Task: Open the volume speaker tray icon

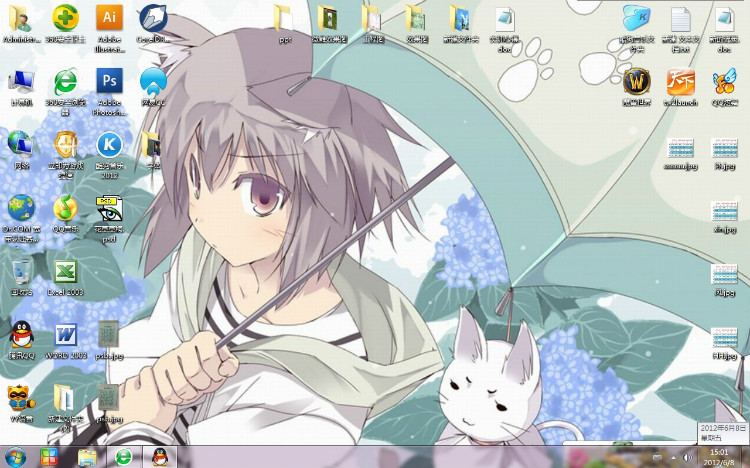Action: coord(688,458)
